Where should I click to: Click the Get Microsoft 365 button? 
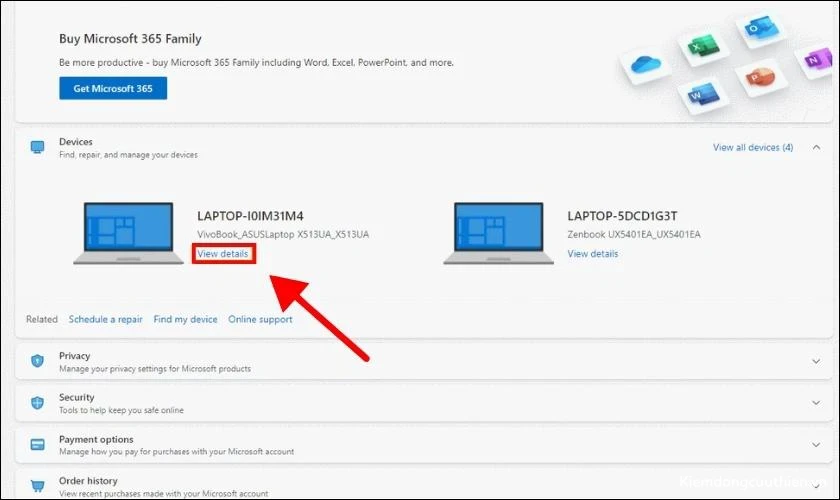tap(113, 88)
